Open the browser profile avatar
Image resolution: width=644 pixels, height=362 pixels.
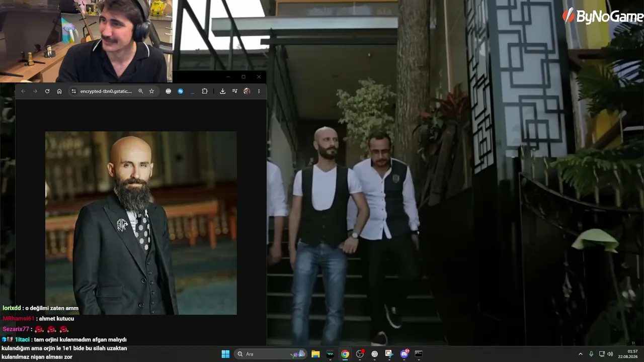coord(247,91)
